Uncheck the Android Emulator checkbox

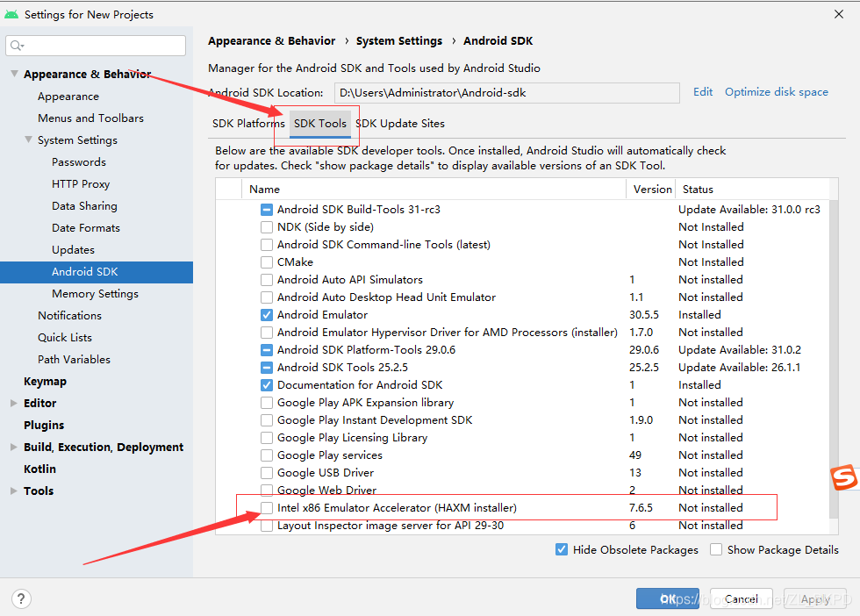click(267, 315)
